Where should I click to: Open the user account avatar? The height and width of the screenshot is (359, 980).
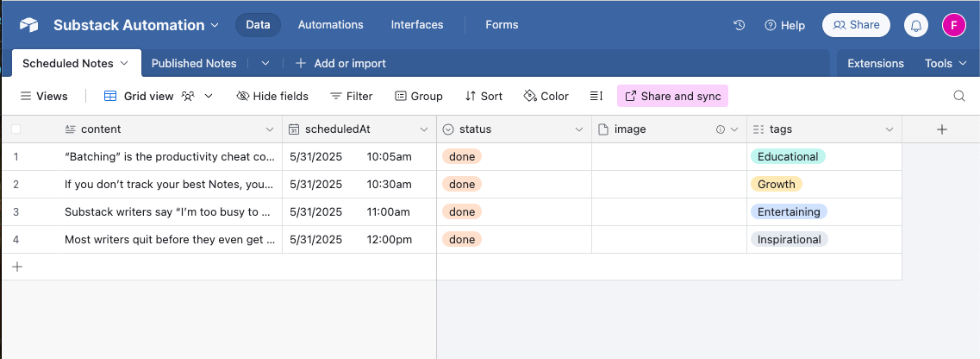coord(953,26)
